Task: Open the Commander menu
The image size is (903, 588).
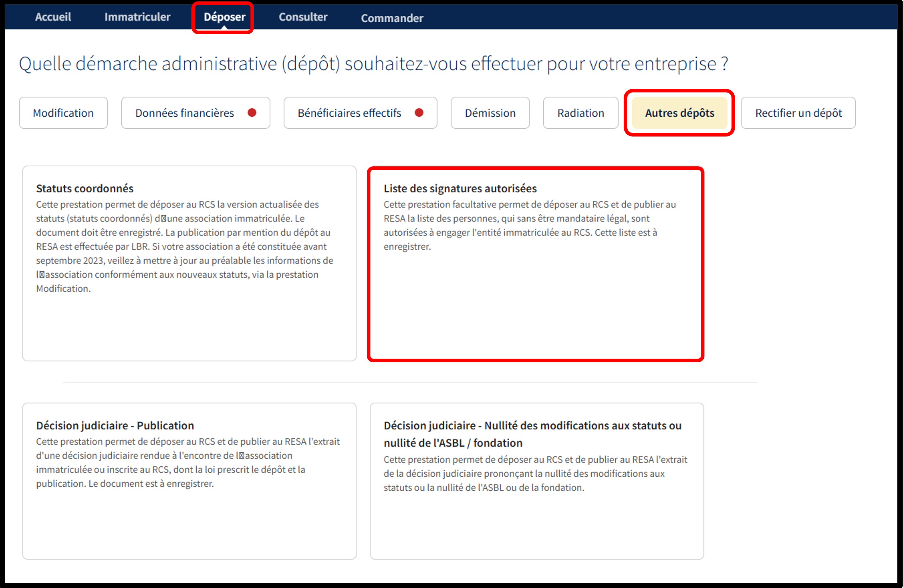Action: click(x=392, y=18)
